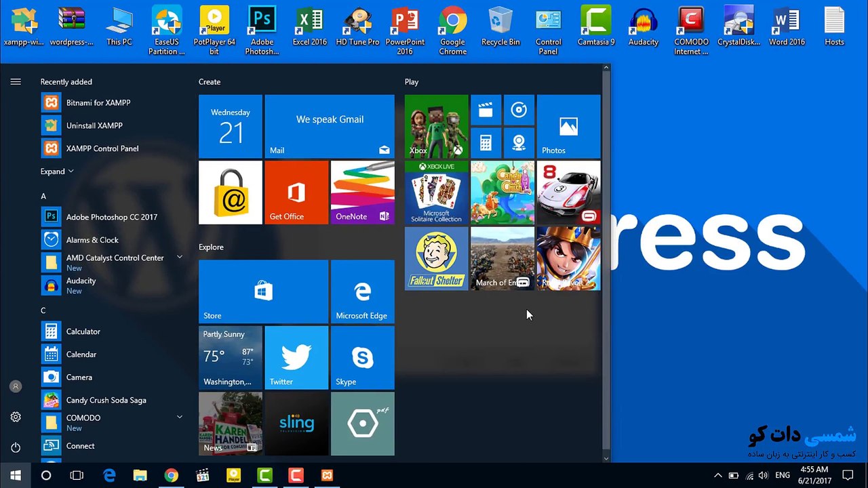
Task: Open Camera from the app list
Action: [113, 377]
